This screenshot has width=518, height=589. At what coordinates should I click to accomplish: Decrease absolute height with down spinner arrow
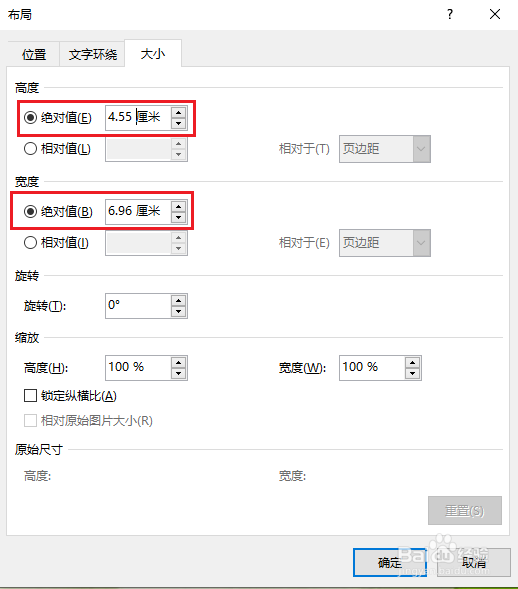click(178, 123)
